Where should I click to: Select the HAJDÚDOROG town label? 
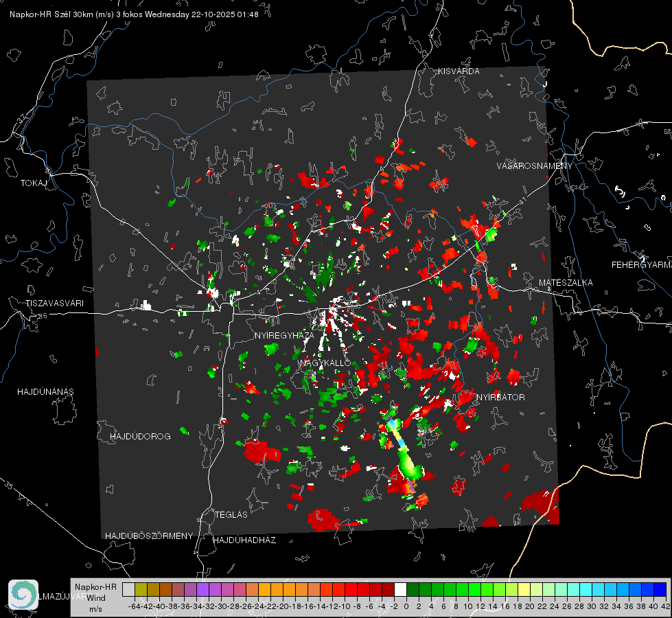(x=140, y=436)
